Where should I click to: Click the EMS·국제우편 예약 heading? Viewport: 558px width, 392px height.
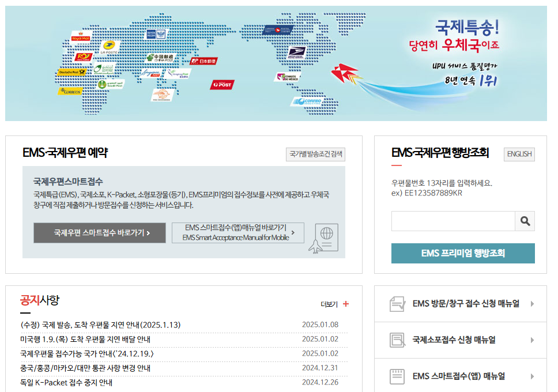(x=65, y=153)
